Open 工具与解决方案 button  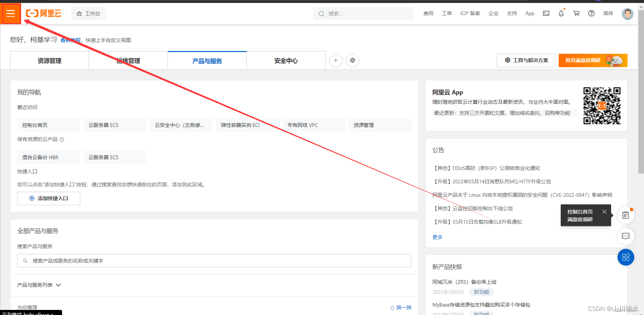[x=526, y=60]
